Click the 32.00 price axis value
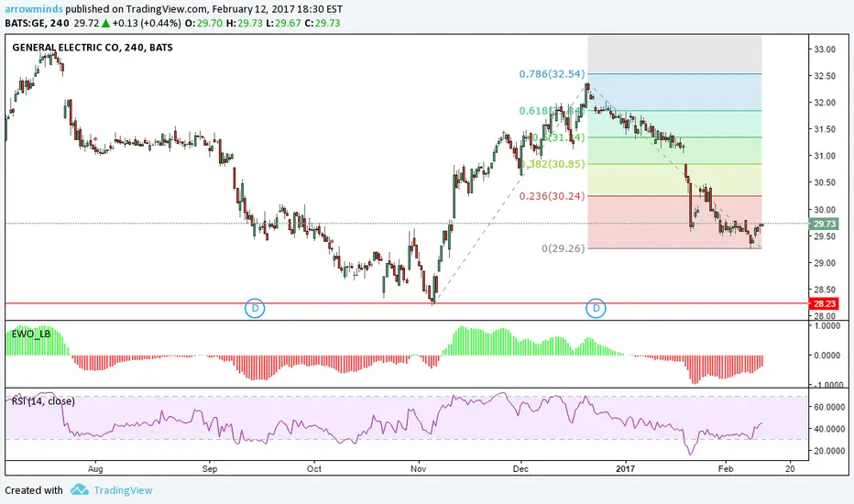The image size is (854, 504). point(825,103)
